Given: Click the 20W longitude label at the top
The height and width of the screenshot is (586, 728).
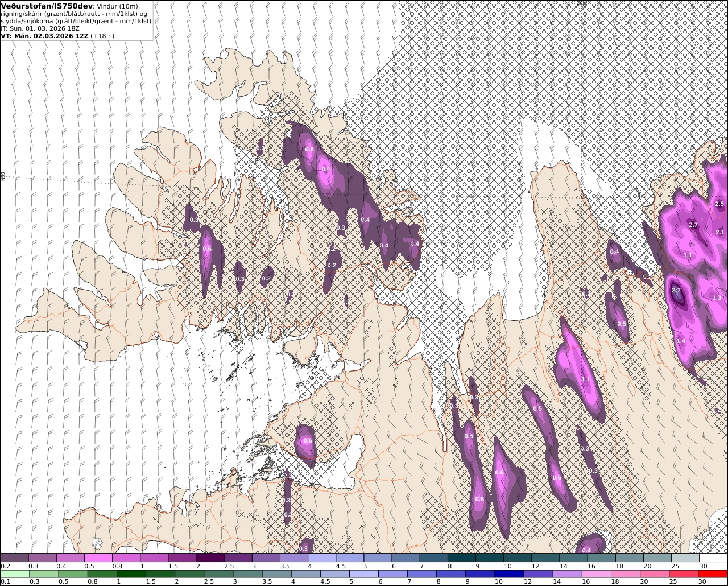Looking at the screenshot, I should [581, 3].
